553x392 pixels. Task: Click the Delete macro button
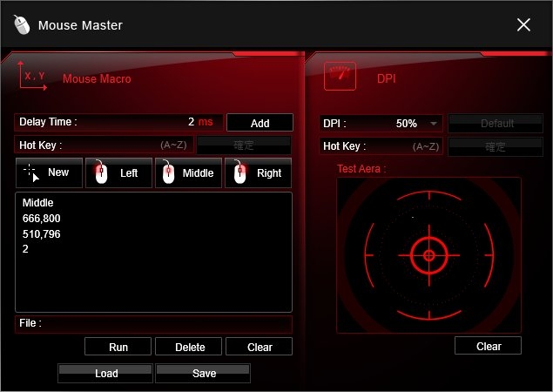(189, 347)
